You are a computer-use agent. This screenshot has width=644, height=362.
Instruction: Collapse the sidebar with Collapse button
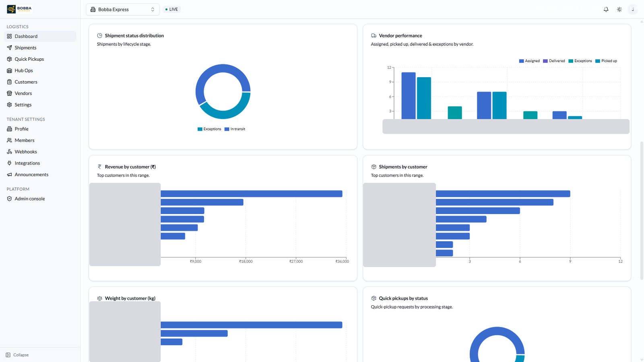(17, 355)
